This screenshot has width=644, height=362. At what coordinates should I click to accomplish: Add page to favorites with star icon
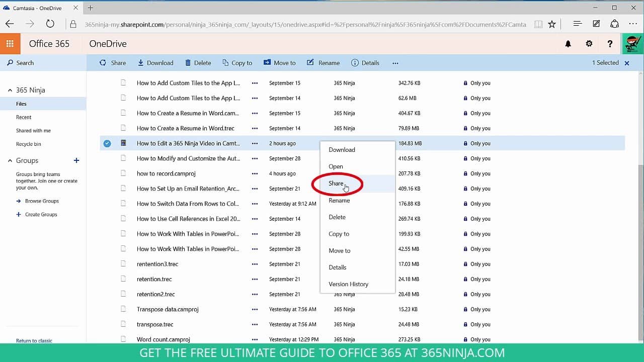tap(552, 24)
